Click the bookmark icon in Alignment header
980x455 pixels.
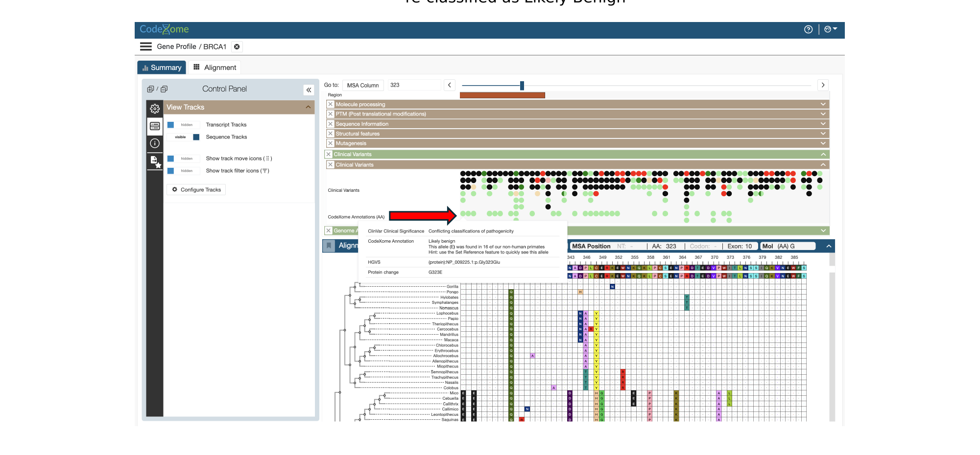click(329, 246)
